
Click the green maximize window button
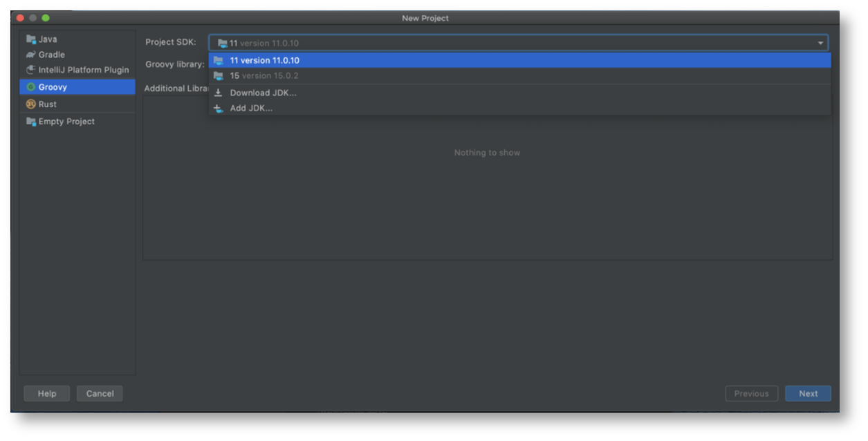[x=46, y=18]
